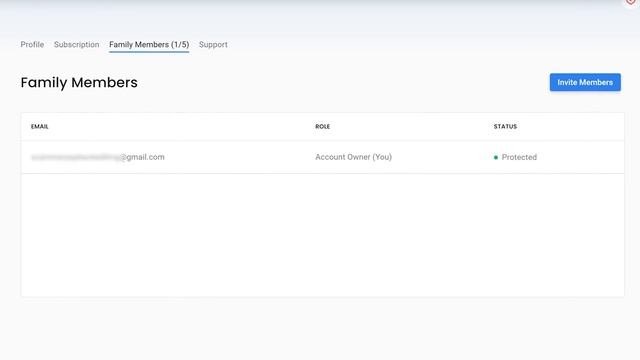Open the Profile tab
This screenshot has height=360, width=640.
coord(32,44)
